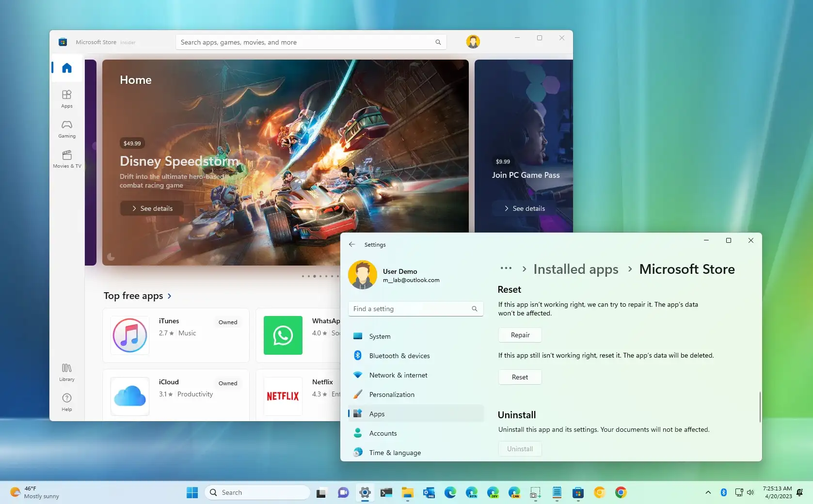Launch Microsoft Edge Canary from the taskbar
The height and width of the screenshot is (504, 813).
pyautogui.click(x=513, y=492)
